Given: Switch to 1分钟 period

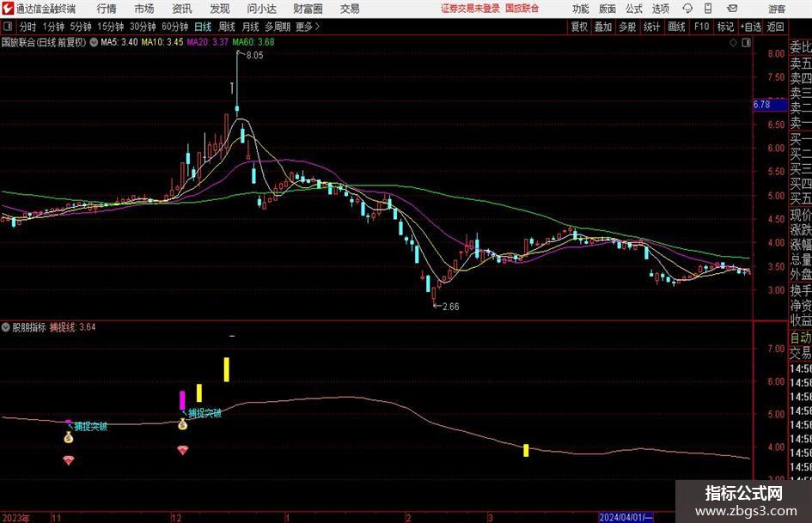Looking at the screenshot, I should 53,27.
